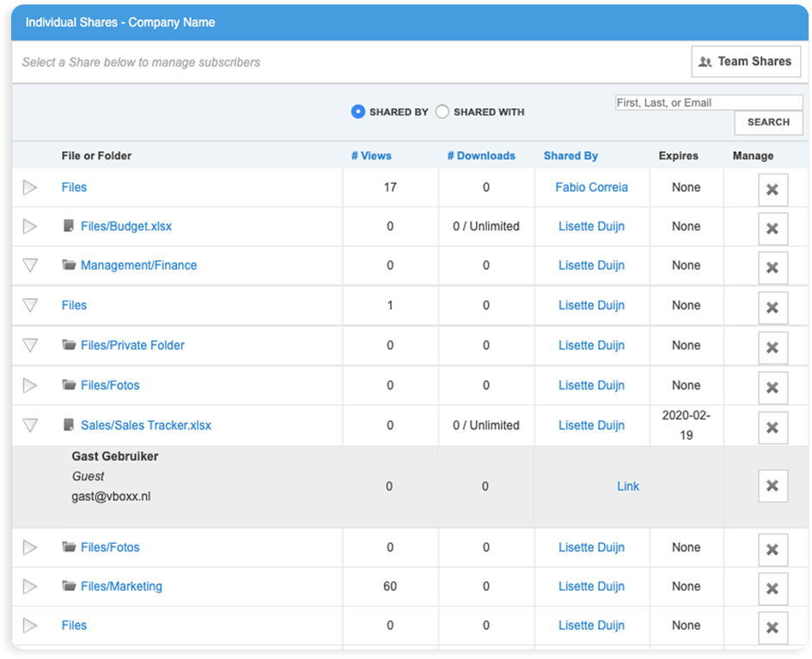Remove subscriber Gast Gebruiker with X
Viewport: 812px width, 659px height.
(x=772, y=486)
